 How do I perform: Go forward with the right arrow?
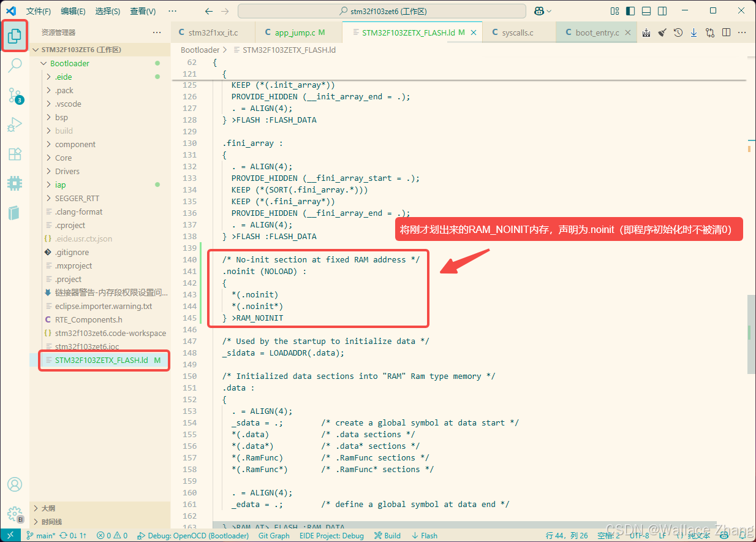tap(225, 11)
